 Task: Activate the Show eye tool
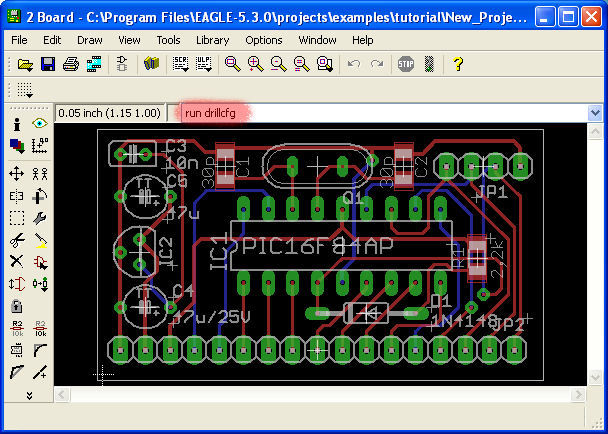40,123
